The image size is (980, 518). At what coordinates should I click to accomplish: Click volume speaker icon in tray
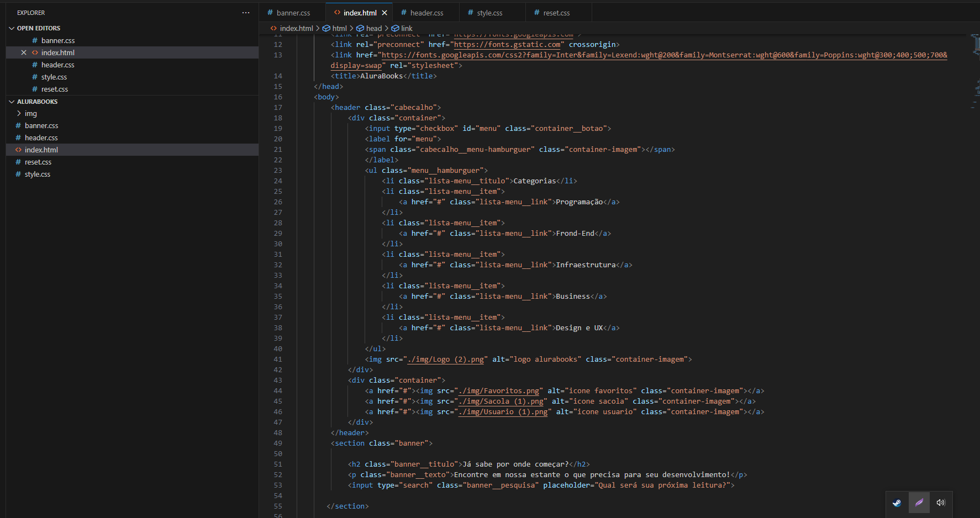pyautogui.click(x=941, y=503)
